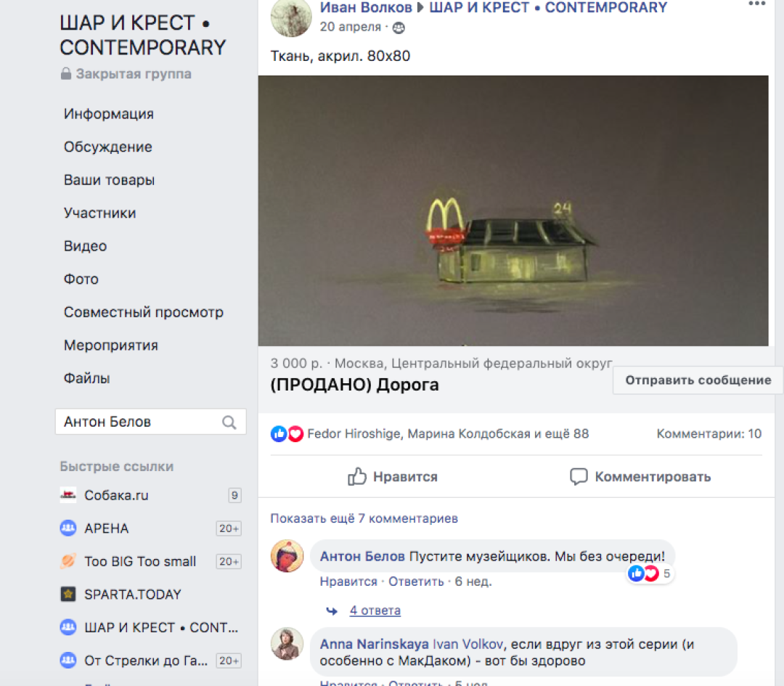Show 7 more comments

click(364, 518)
